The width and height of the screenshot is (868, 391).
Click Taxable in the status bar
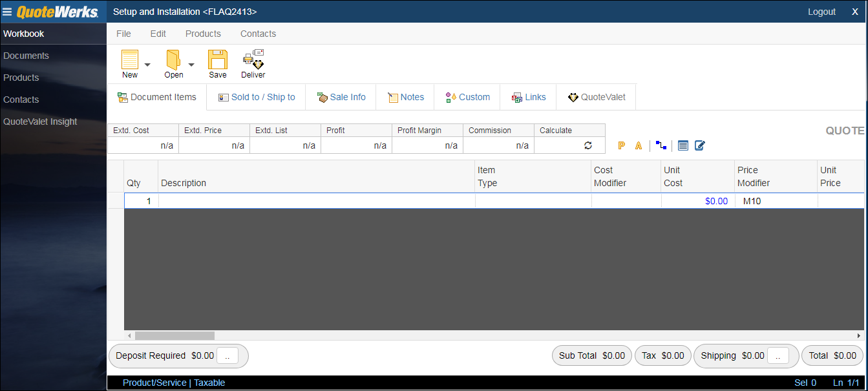[x=209, y=383]
